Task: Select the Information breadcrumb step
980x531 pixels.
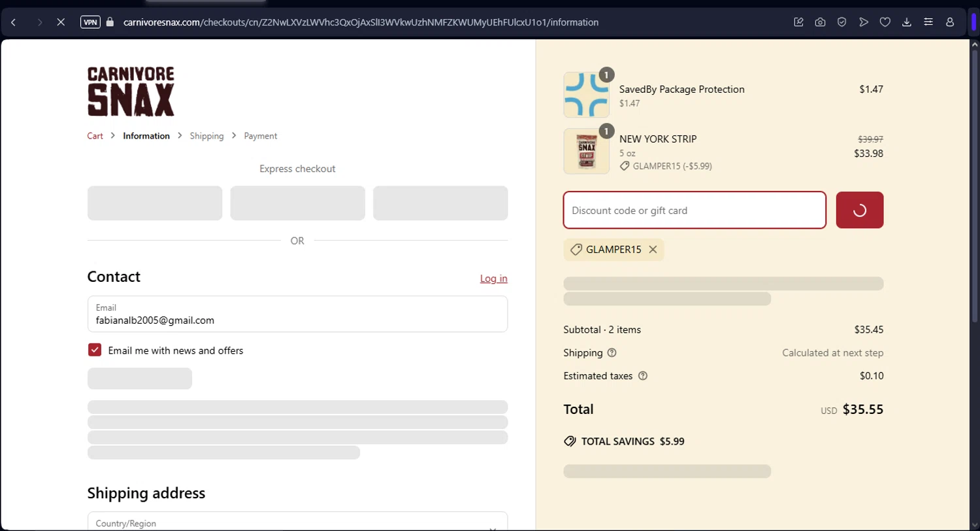Action: point(146,136)
